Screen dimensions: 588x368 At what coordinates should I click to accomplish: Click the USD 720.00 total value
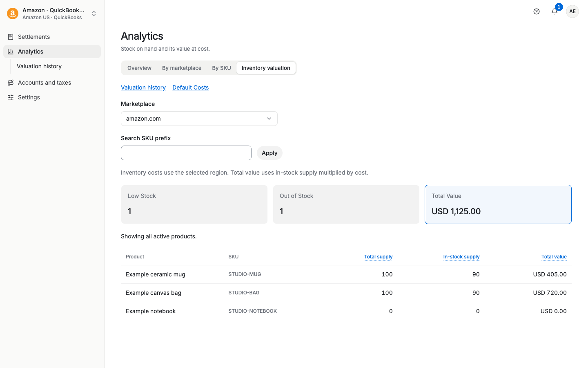click(x=550, y=293)
